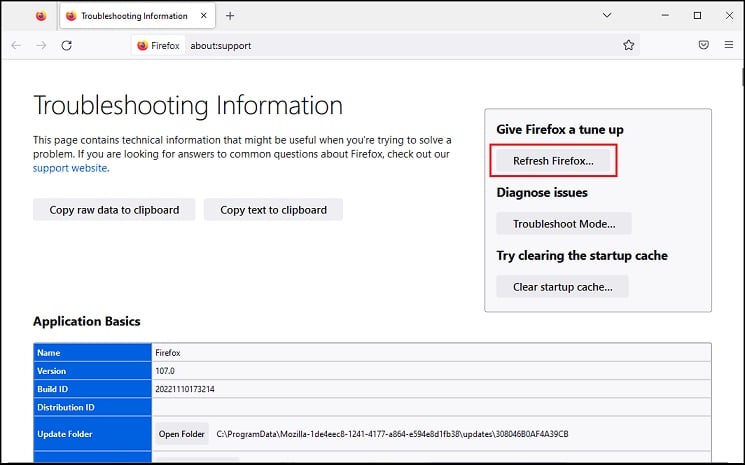Go back with the back arrow
Viewport: 745px width, 465px height.
(16, 45)
